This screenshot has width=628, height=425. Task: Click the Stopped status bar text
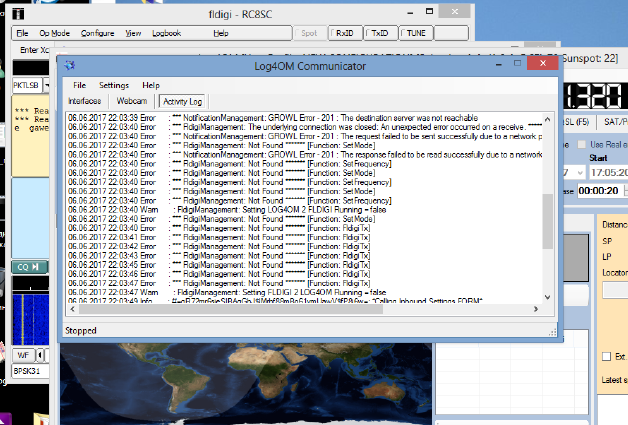point(81,330)
